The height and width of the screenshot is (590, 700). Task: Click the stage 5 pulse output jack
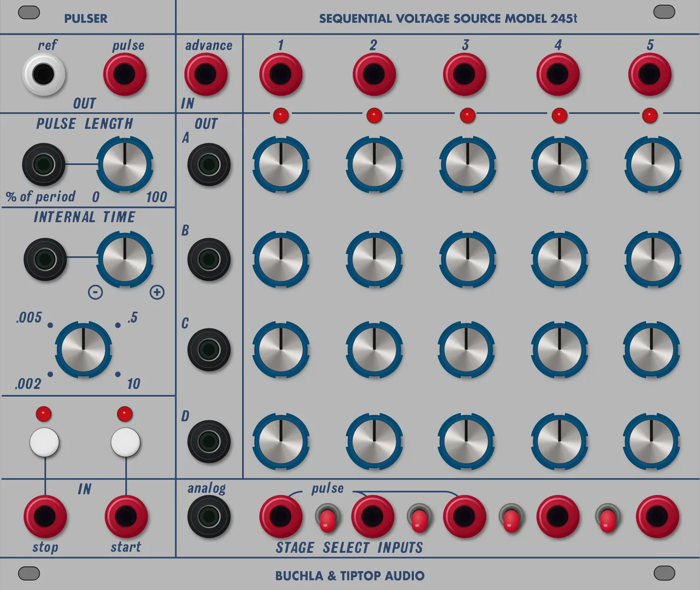(650, 74)
